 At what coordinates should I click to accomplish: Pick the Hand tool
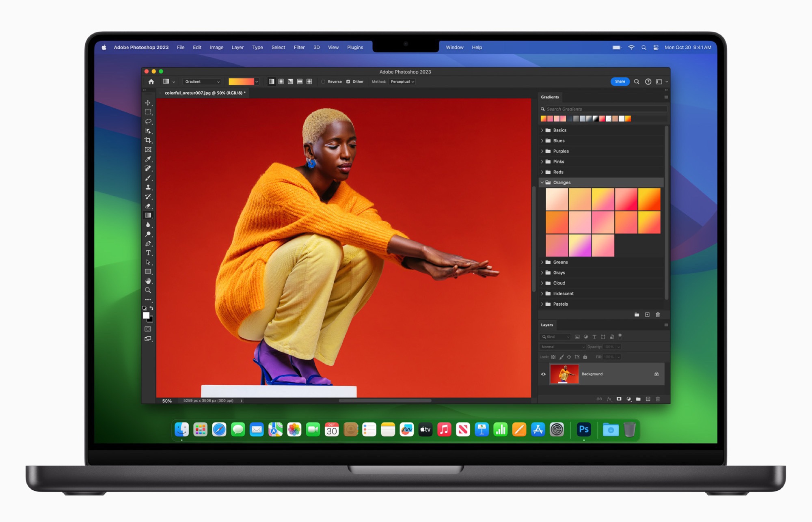tap(148, 281)
